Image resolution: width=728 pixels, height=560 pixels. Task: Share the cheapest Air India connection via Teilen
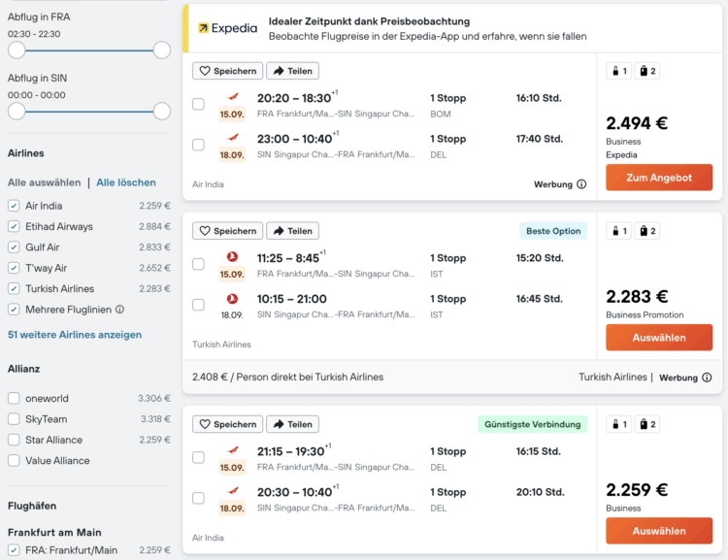(292, 424)
